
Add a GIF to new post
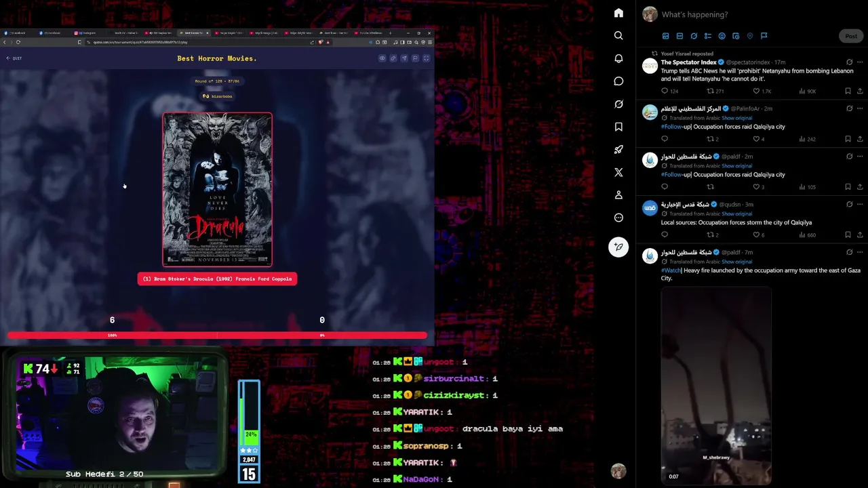click(679, 36)
